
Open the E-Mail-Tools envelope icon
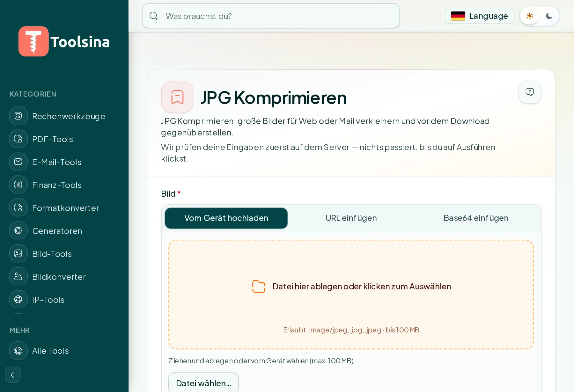tap(18, 162)
